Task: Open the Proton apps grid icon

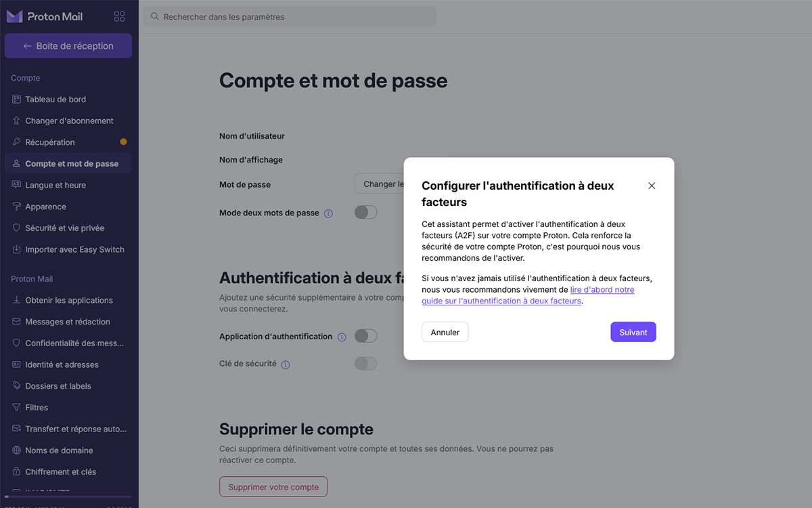Action: coord(120,16)
